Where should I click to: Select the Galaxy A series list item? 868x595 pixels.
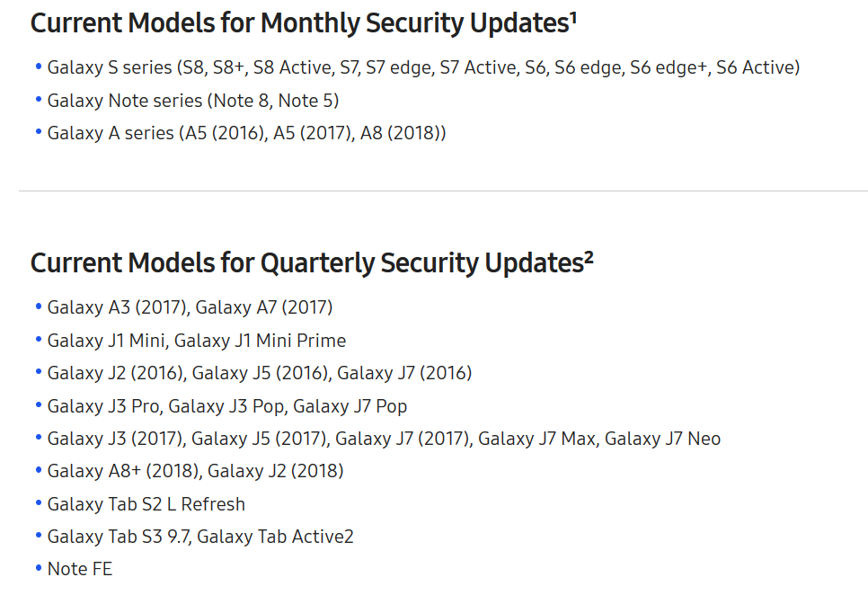coord(246,133)
